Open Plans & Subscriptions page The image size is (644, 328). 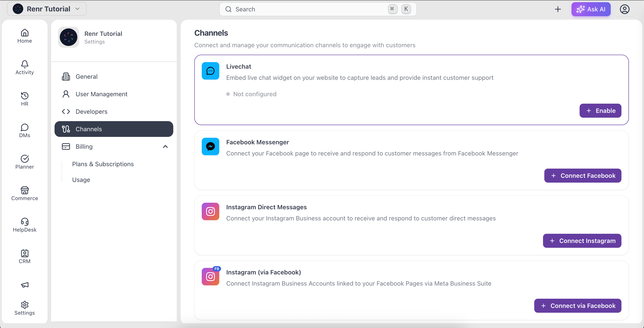tap(103, 164)
